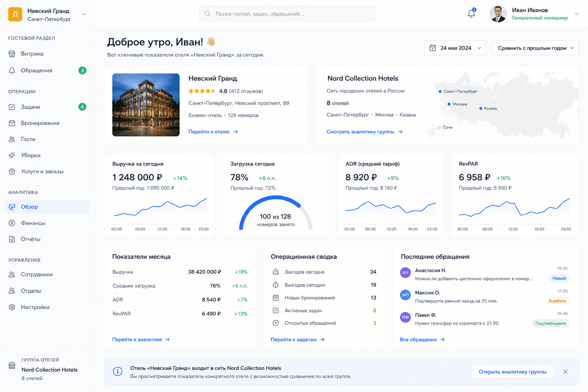The image size is (588, 392).
Task: Click the Заездов сегодня check-in icon
Action: click(276, 272)
